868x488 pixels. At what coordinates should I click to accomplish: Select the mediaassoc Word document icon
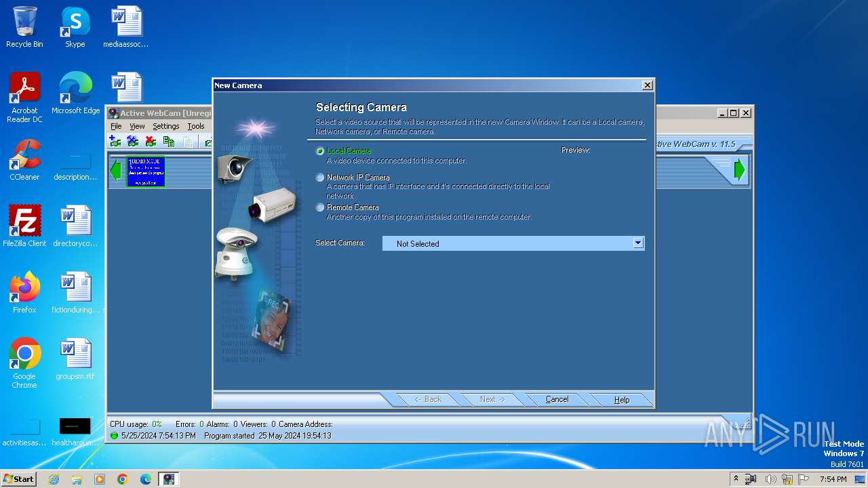tap(126, 27)
